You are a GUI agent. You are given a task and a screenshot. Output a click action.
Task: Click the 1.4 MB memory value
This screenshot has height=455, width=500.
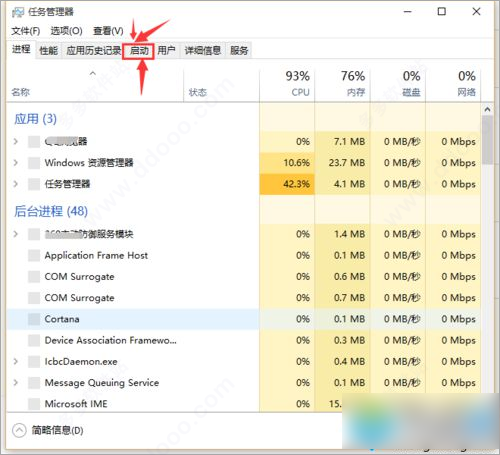coord(349,234)
